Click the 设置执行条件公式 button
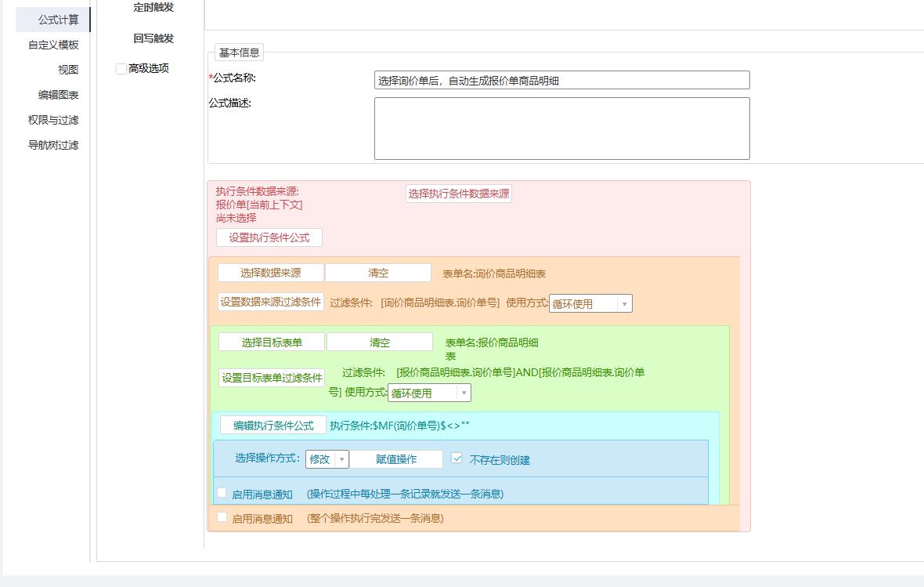 click(x=269, y=237)
